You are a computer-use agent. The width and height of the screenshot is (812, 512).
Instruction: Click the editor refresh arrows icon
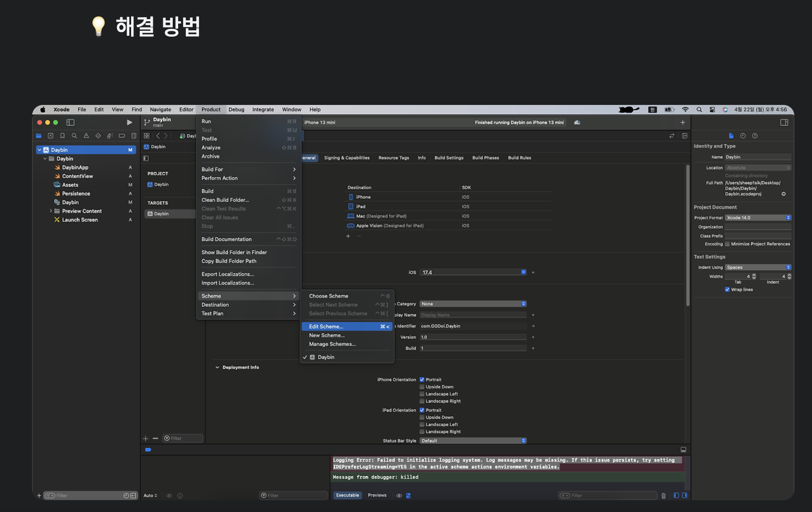672,136
